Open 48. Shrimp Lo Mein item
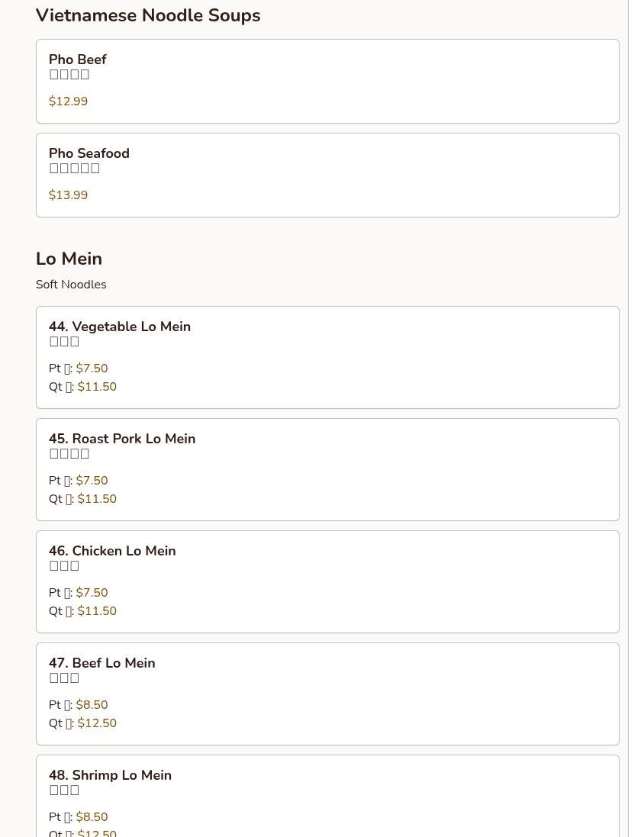644x837 pixels. point(110,775)
